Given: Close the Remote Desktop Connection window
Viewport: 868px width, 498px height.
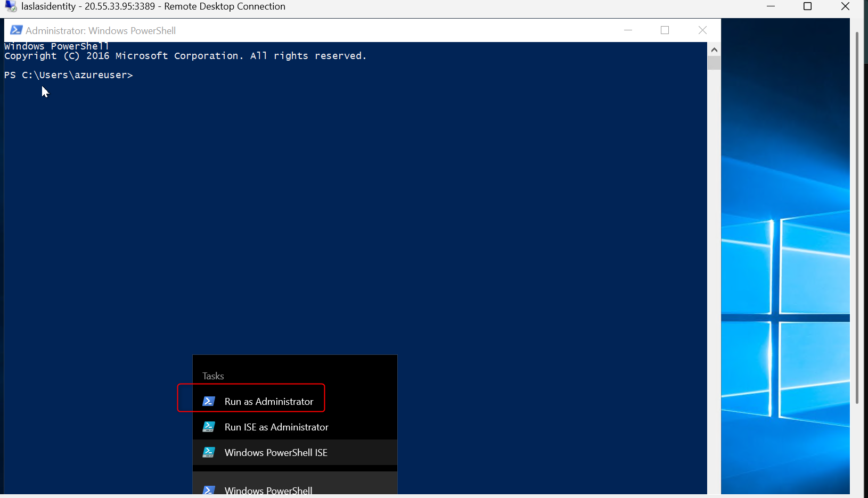Looking at the screenshot, I should click(x=845, y=6).
